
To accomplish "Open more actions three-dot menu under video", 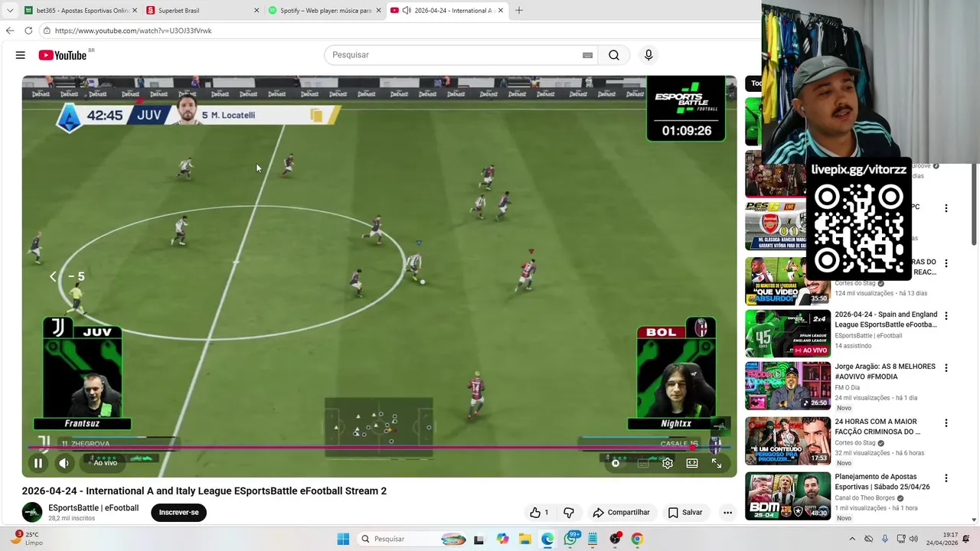I will point(727,513).
